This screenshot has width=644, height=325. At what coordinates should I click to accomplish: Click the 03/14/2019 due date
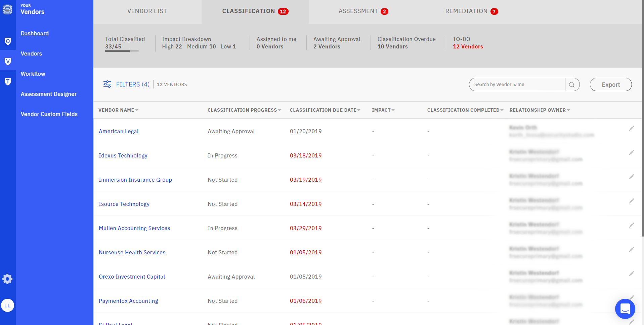(x=306, y=204)
